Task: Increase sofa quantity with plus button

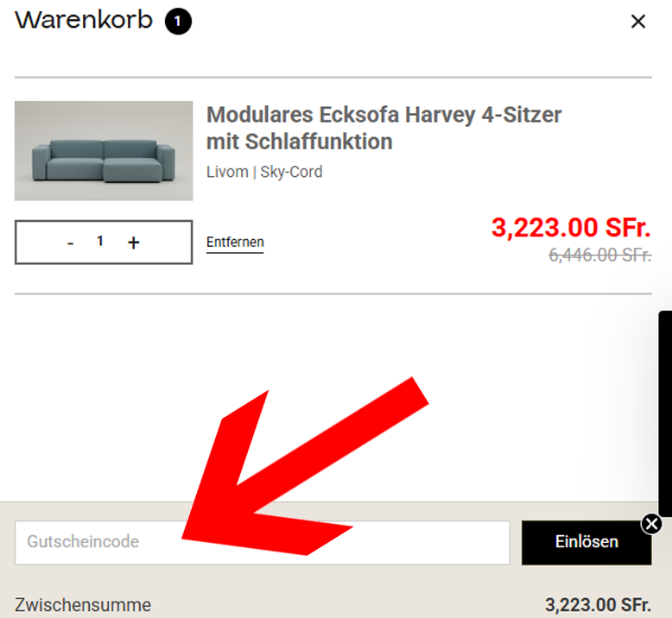Action: point(133,243)
